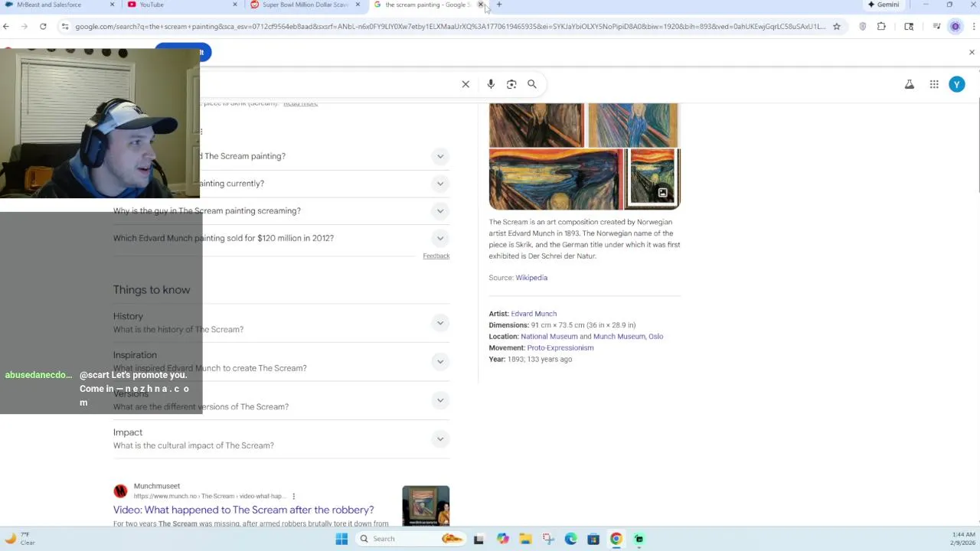The image size is (980, 551).
Task: Open the Google apps grid
Action: coord(934,84)
